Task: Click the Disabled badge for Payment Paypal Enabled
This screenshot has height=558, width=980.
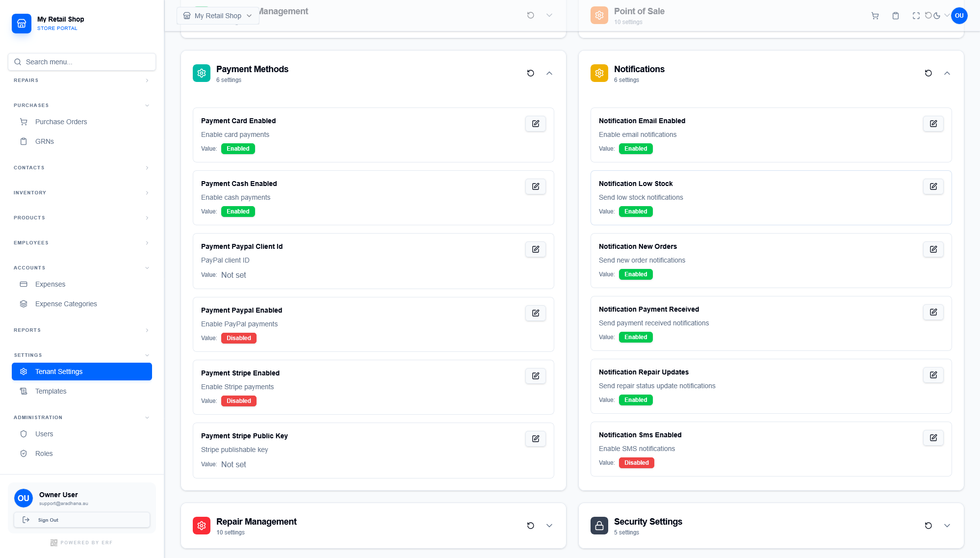Action: 239,338
